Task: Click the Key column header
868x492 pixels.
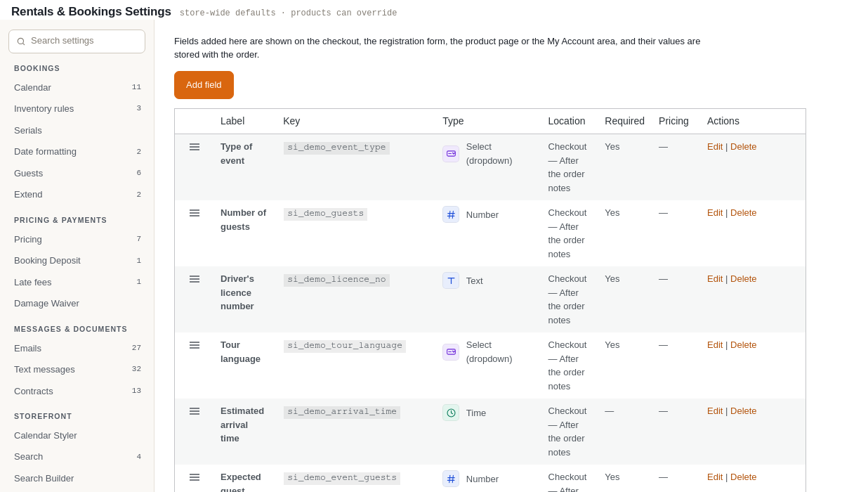Action: point(291,121)
